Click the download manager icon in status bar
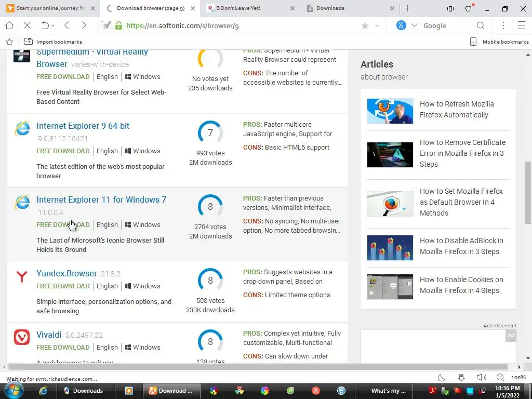 (461, 378)
